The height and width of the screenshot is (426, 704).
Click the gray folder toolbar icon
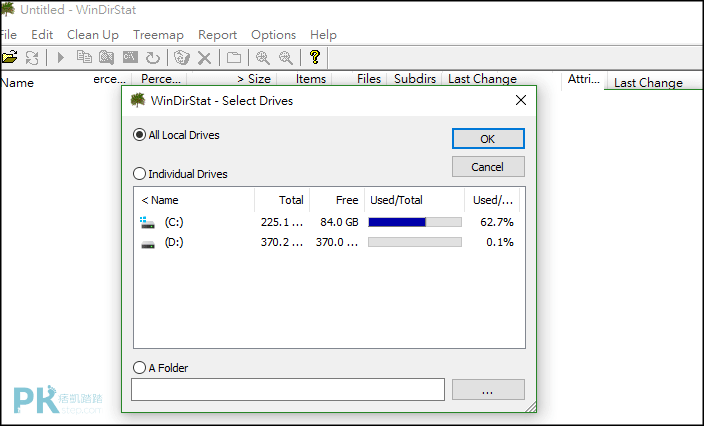233,57
